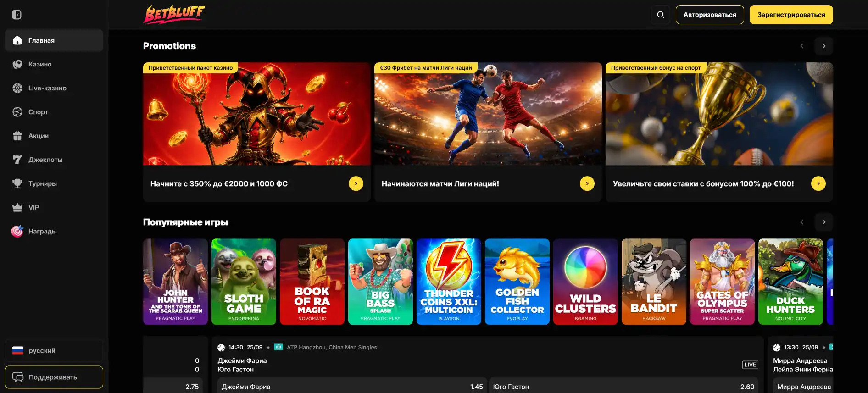The image size is (868, 393).
Task: Open the casino welcome package banner image
Action: tap(257, 114)
